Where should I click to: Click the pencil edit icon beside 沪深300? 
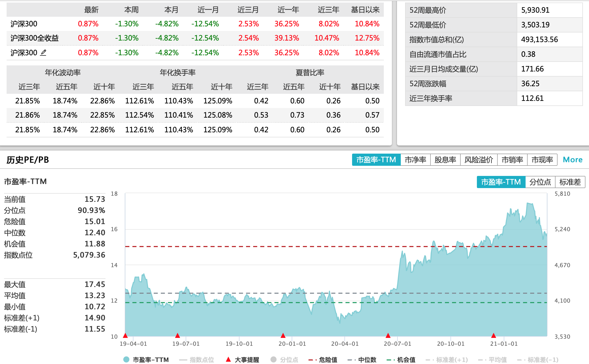[43, 53]
